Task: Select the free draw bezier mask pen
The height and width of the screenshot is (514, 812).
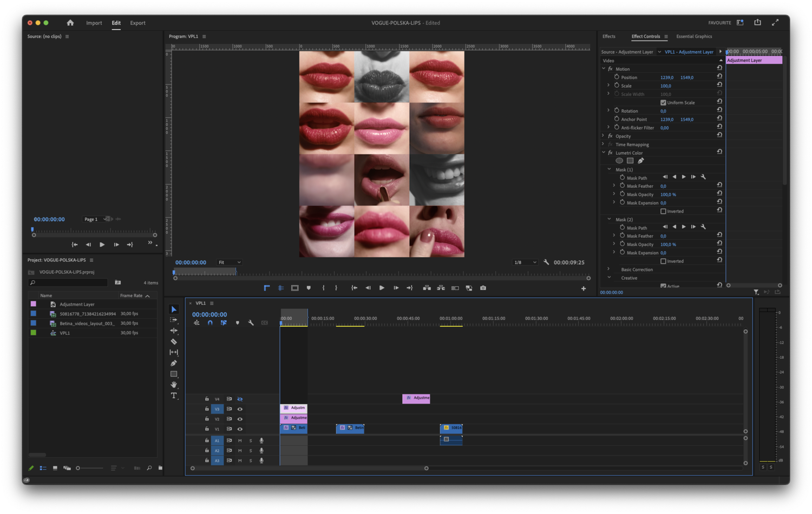Action: [641, 161]
